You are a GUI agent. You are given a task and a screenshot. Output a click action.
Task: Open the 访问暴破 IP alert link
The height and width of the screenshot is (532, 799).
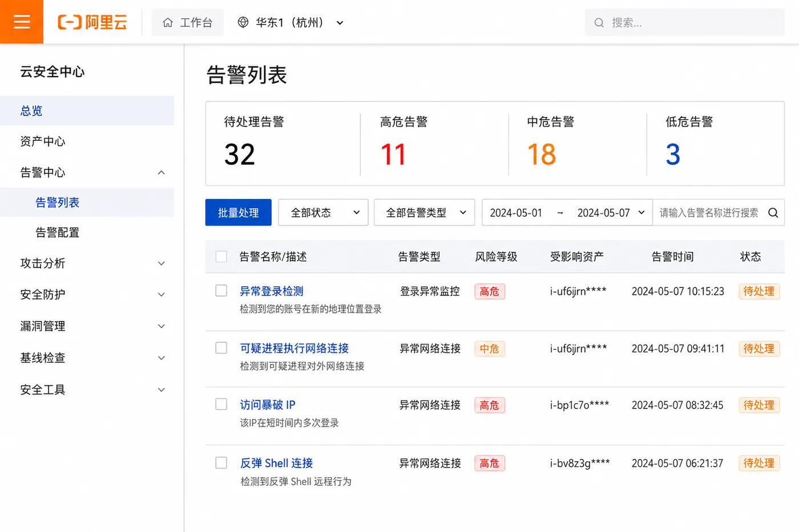[x=268, y=405]
